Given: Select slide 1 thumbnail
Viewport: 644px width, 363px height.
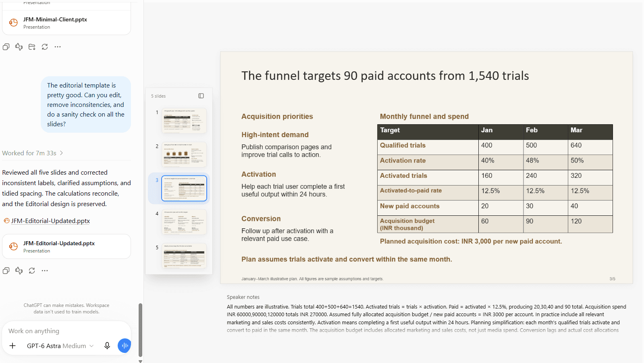Looking at the screenshot, I should pyautogui.click(x=184, y=121).
